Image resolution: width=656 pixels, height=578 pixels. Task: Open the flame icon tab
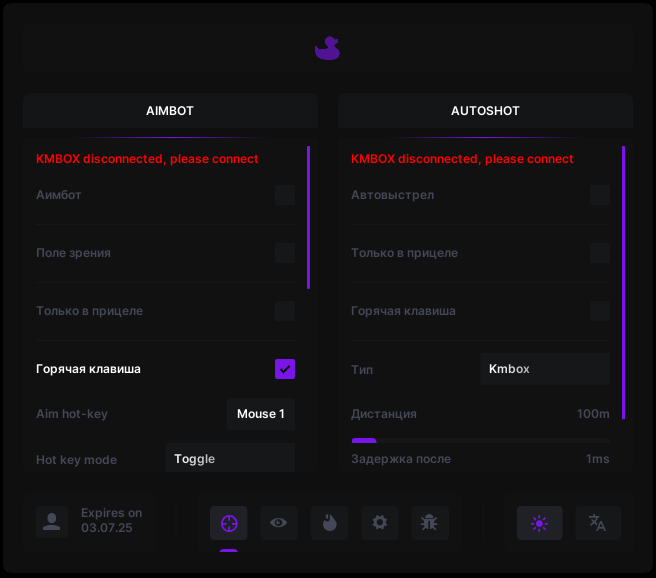pyautogui.click(x=329, y=522)
